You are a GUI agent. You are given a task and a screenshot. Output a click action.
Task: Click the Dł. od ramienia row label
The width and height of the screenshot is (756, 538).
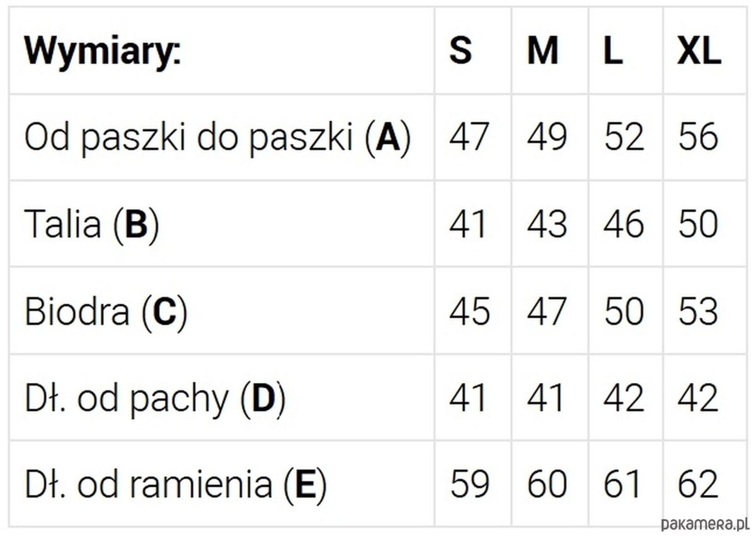tap(175, 485)
